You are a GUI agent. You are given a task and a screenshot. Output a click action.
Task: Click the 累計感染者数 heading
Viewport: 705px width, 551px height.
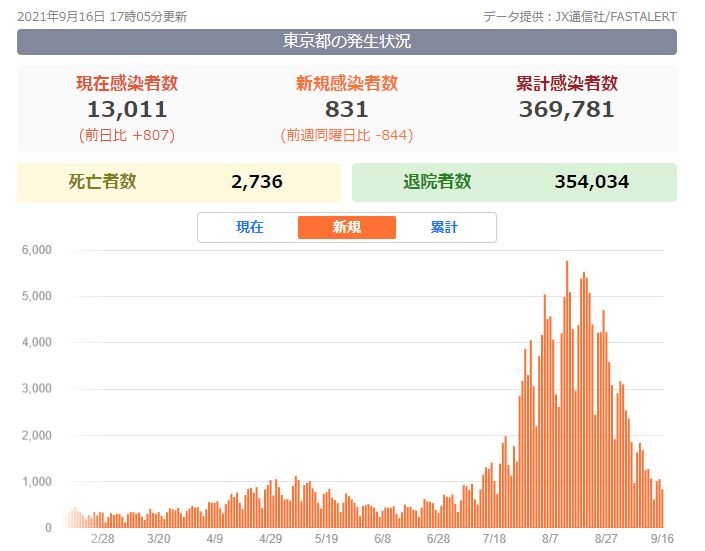click(567, 83)
